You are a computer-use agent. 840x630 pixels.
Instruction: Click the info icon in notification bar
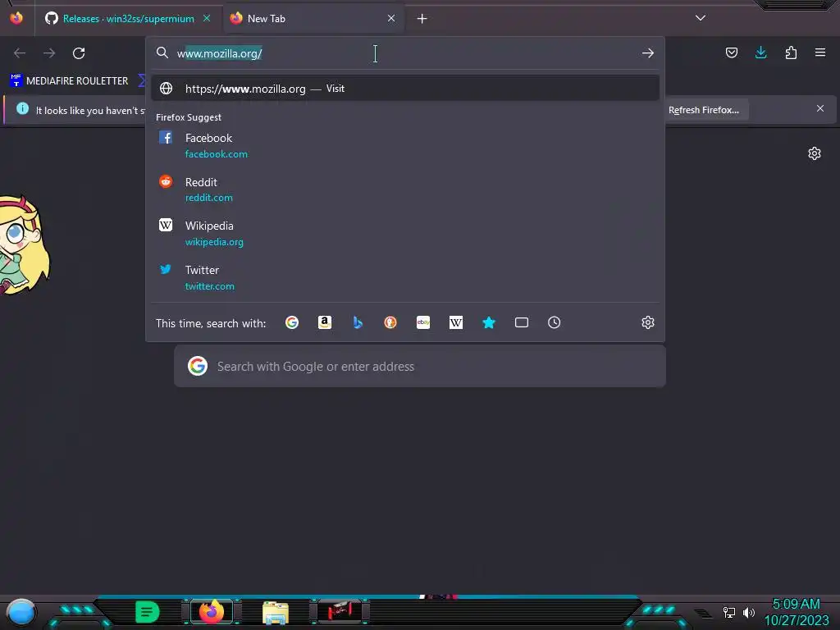click(x=22, y=109)
